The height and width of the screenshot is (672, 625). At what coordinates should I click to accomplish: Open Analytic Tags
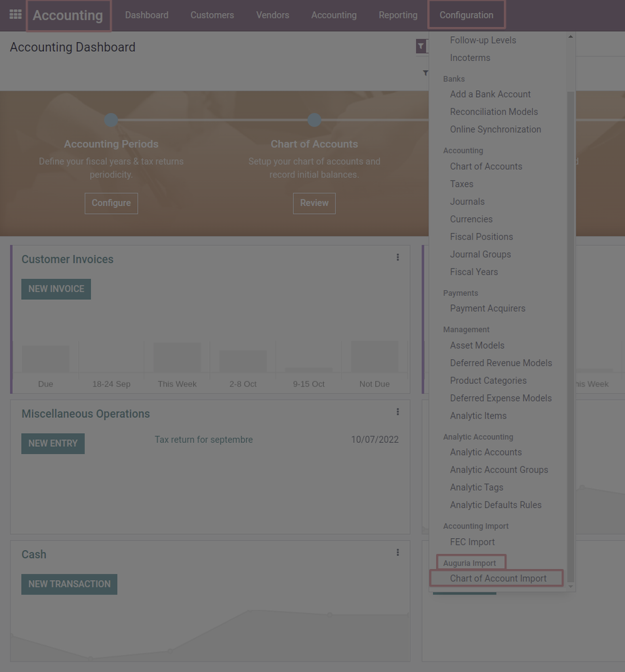(476, 488)
